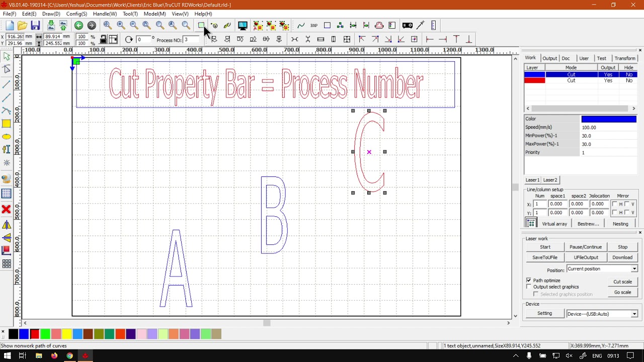Click the Virtual array button

click(x=554, y=224)
